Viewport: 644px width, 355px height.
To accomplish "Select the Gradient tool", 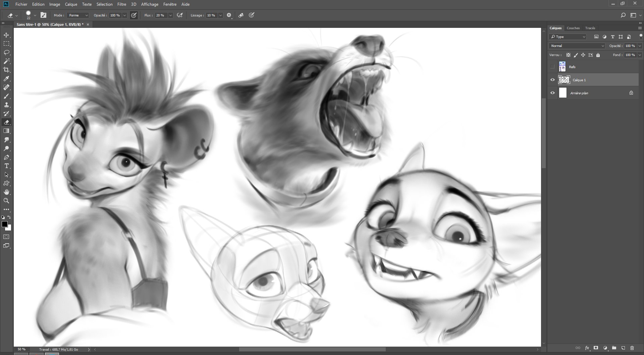I will pyautogui.click(x=6, y=131).
